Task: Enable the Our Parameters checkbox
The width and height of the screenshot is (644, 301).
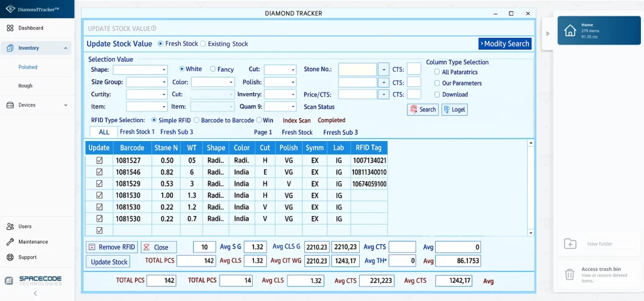Action: [x=437, y=83]
